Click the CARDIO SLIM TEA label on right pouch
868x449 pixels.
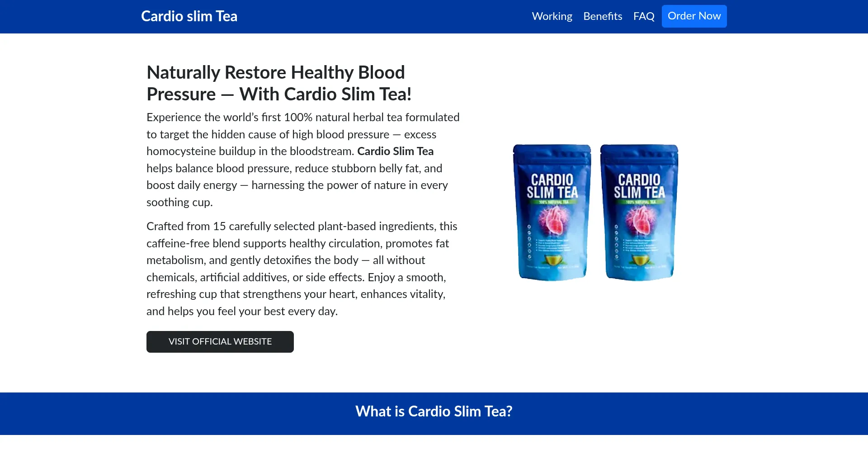[x=640, y=186]
